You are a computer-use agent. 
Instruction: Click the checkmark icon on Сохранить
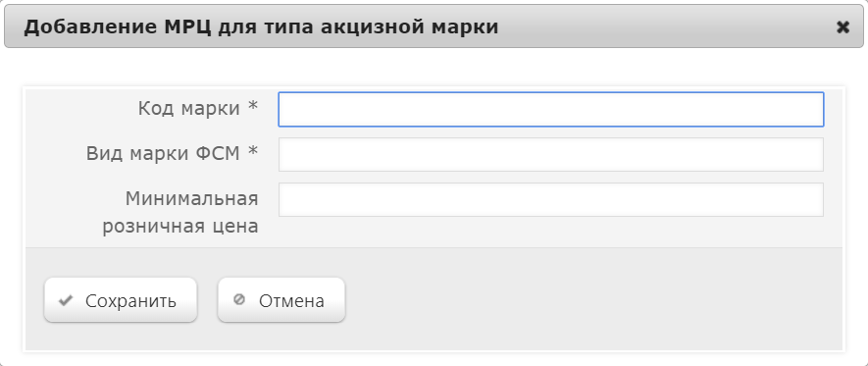pos(66,300)
